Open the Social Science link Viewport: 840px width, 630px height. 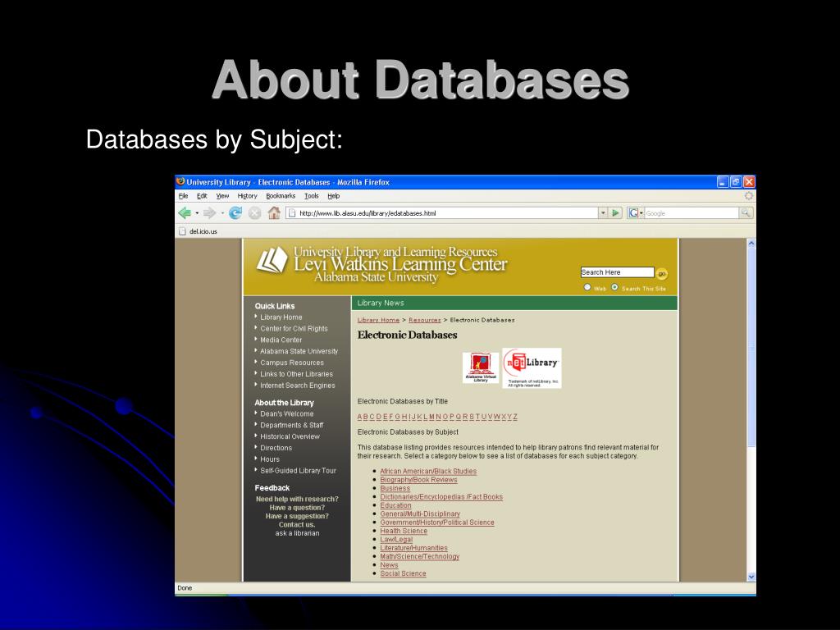[403, 573]
